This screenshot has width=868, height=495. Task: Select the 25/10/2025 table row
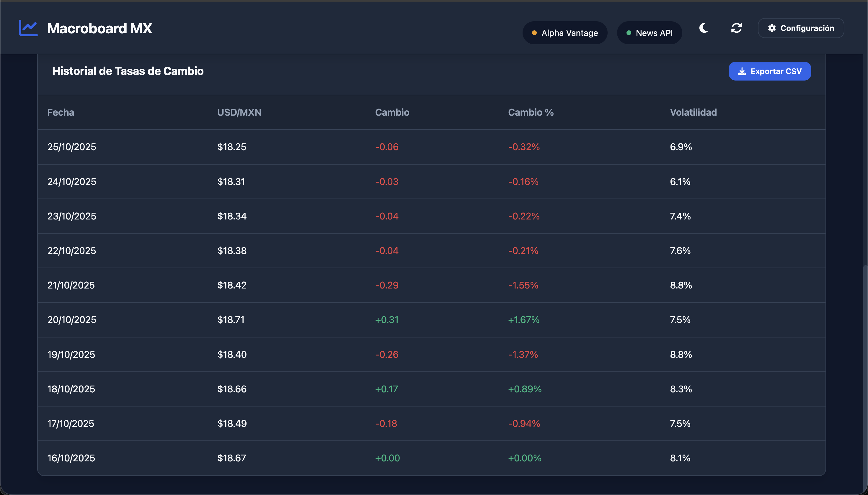coord(71,147)
